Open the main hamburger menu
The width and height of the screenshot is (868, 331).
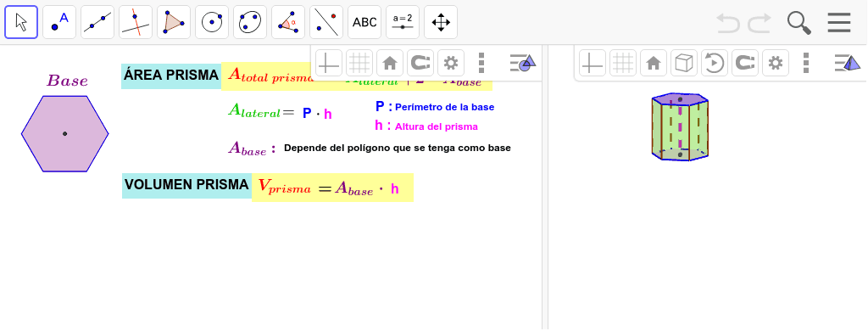[839, 23]
